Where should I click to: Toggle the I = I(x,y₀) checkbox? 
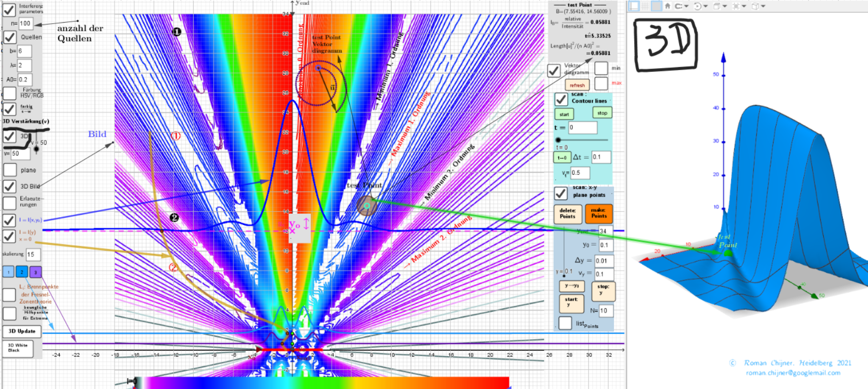(9, 221)
